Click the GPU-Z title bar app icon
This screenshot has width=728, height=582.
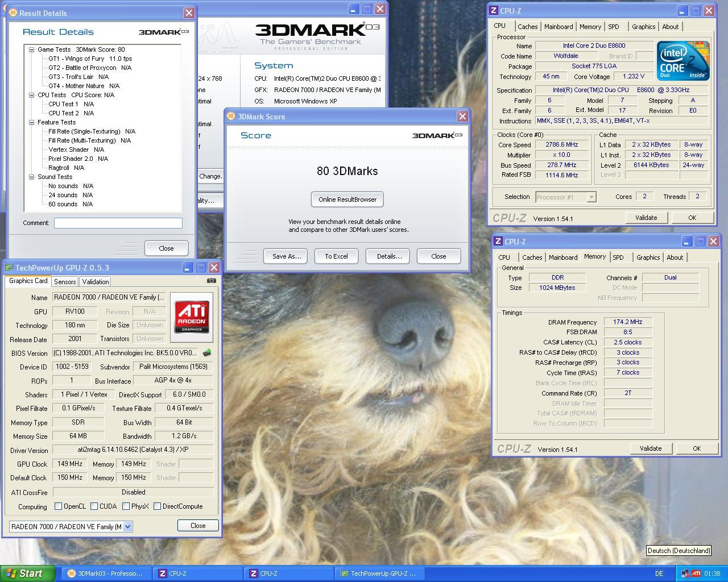9,268
